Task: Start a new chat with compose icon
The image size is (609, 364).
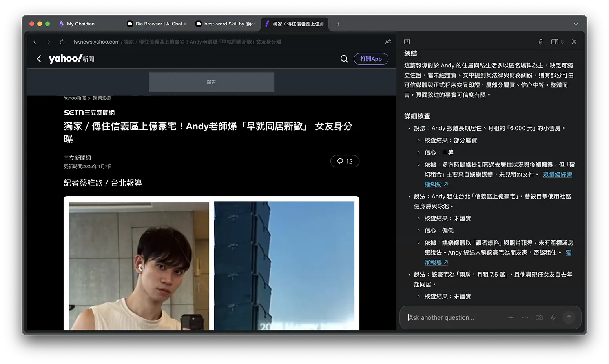Action: tap(407, 42)
